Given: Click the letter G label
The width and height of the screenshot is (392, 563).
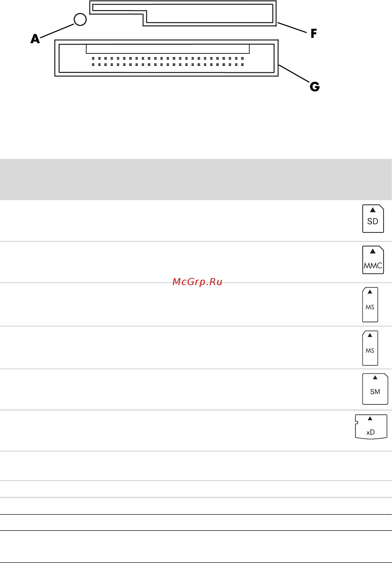Looking at the screenshot, I should 315,87.
